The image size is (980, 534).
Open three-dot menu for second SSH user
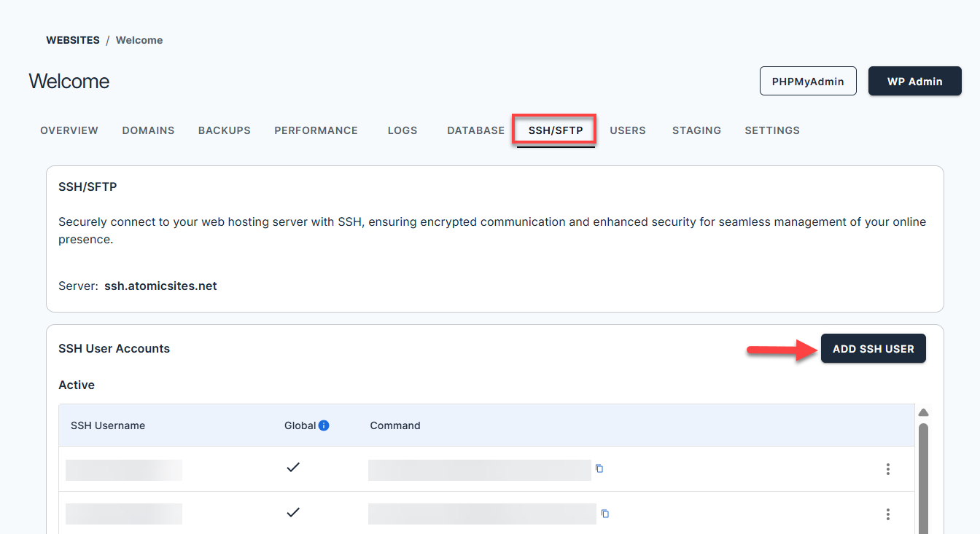pyautogui.click(x=887, y=514)
